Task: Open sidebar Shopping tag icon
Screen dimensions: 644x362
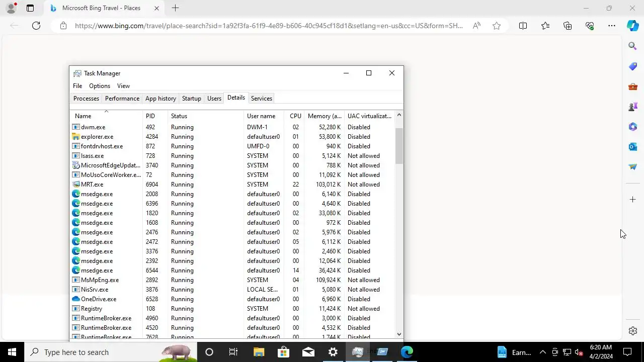Action: pos(633,66)
